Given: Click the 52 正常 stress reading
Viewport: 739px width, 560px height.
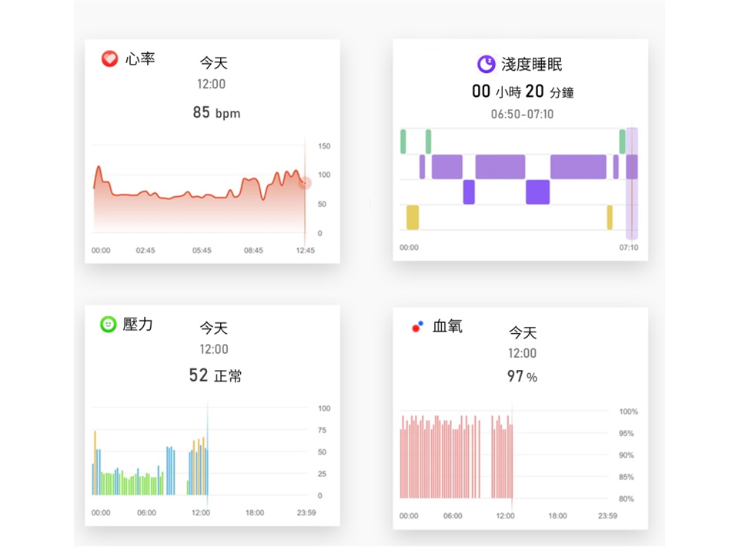Looking at the screenshot, I should 215,375.
